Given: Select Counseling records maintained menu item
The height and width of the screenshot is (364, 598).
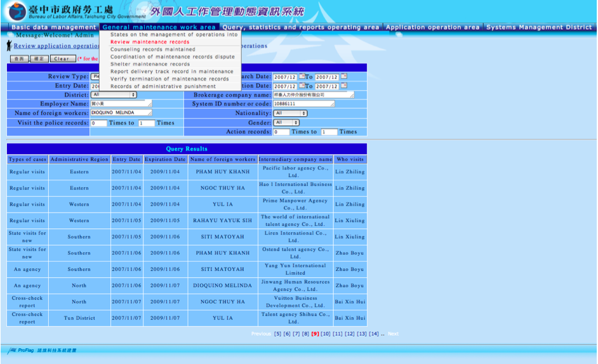Looking at the screenshot, I should click(153, 49).
